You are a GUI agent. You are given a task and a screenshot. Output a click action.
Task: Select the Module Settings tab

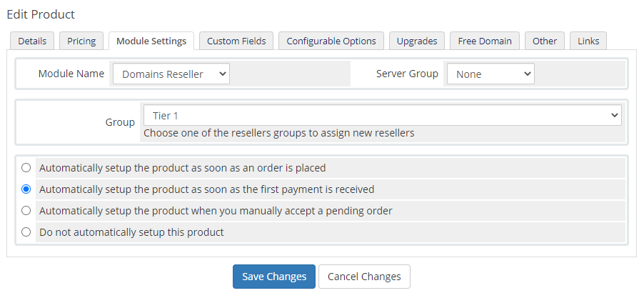coord(151,41)
